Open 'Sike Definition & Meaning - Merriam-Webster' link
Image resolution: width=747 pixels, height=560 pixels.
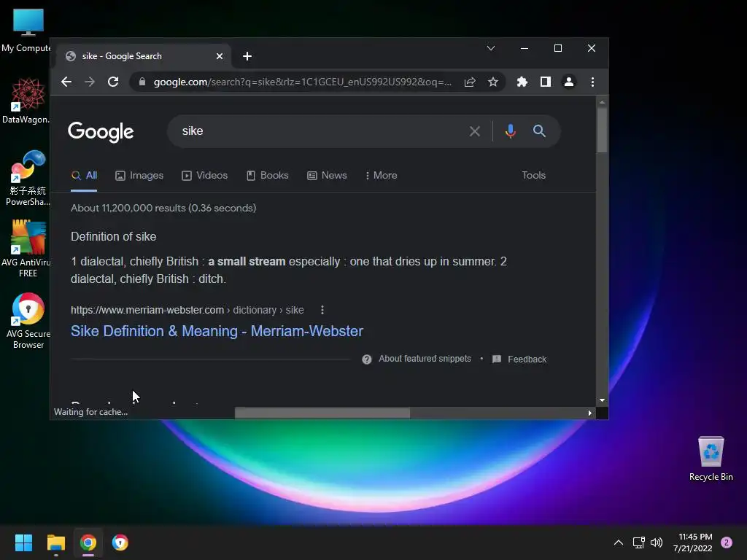tap(217, 331)
